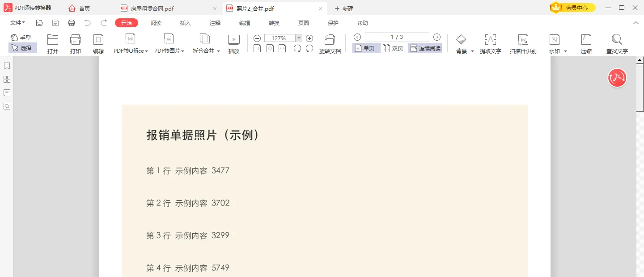Close the 房屋租赁合同.pdf tab
The image size is (644, 277).
click(x=215, y=8)
